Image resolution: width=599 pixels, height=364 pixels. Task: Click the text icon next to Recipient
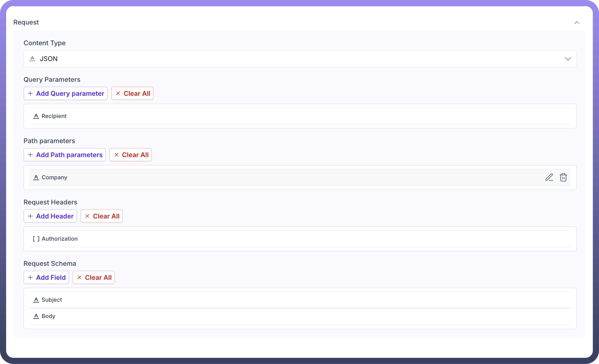click(36, 116)
